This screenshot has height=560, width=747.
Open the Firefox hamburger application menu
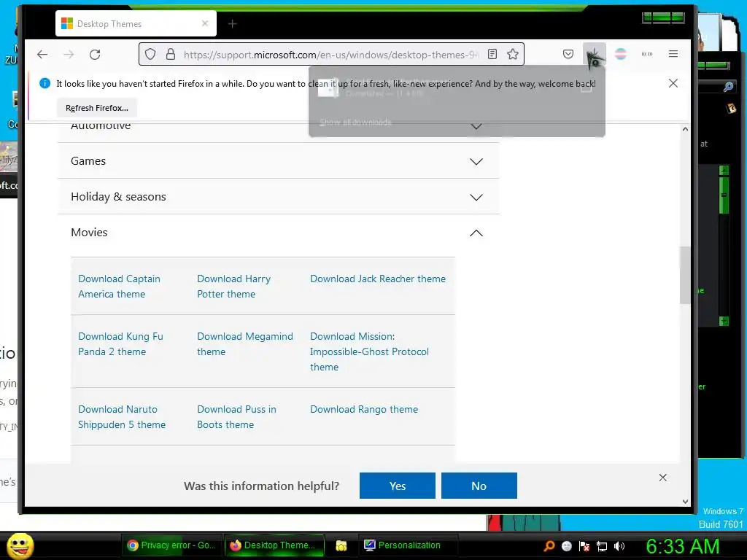tap(673, 54)
